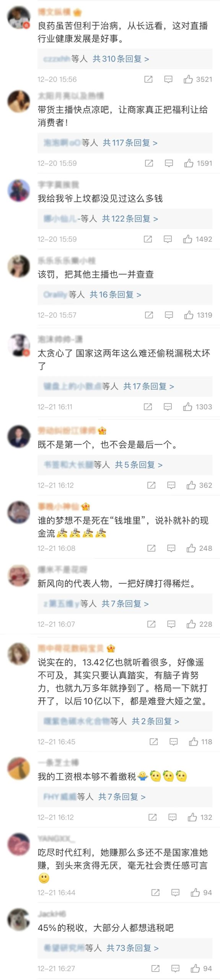Share the comment with 248 likes
Image resolution: width=220 pixels, height=980 pixels.
pyautogui.click(x=151, y=549)
